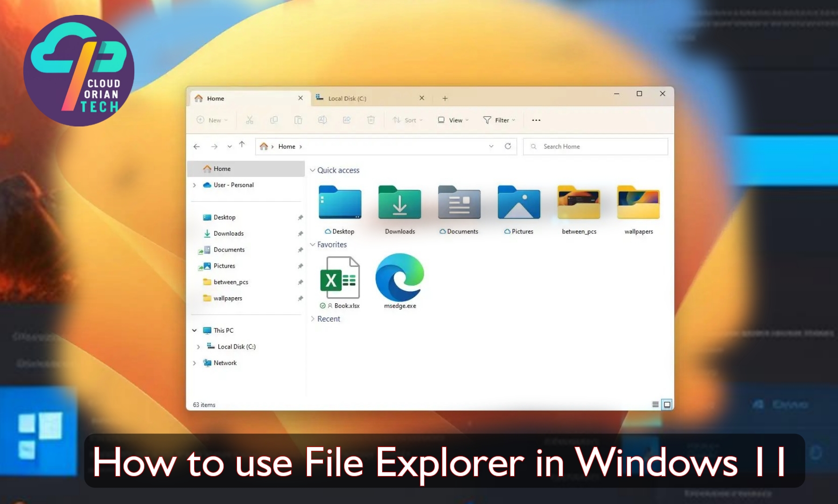
Task: Open the Sort dropdown
Action: point(407,120)
